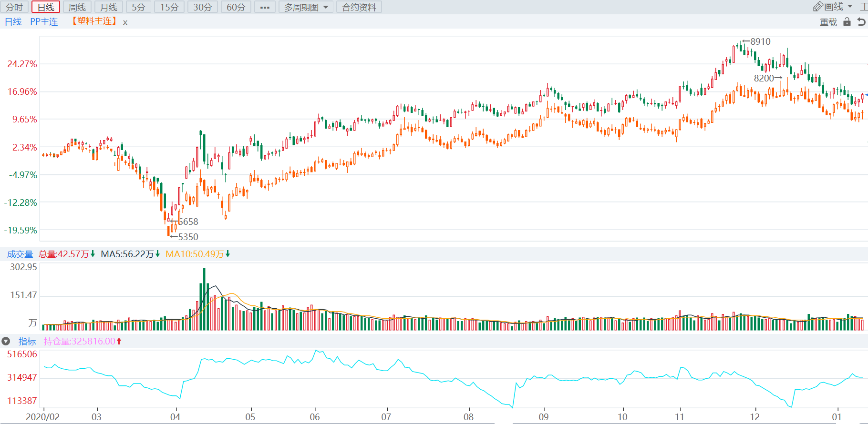Click the 持仓量:325816.00 value

(x=79, y=342)
